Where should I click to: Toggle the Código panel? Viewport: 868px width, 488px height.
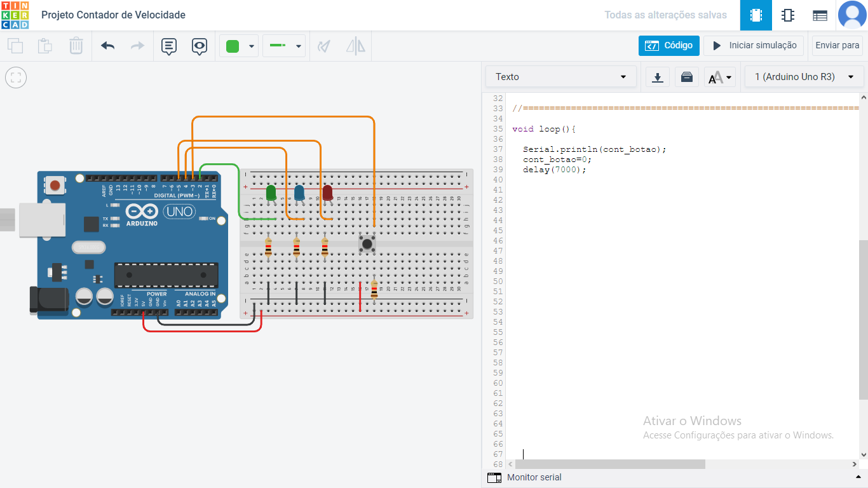(x=669, y=46)
